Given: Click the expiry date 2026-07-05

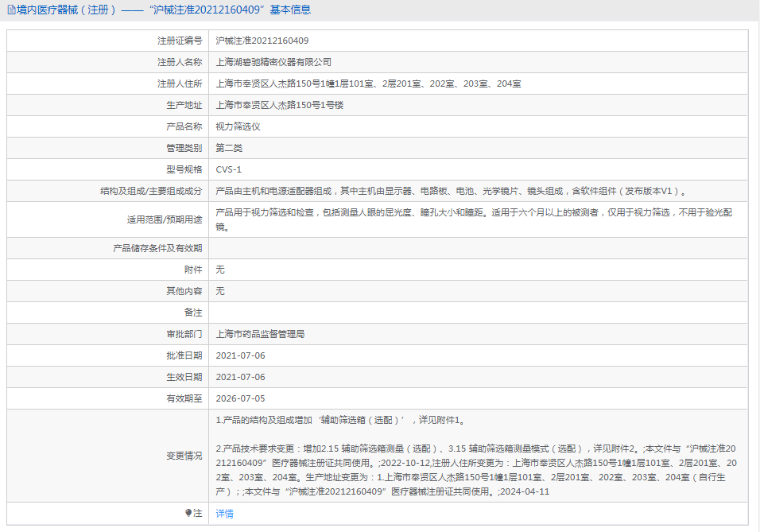Looking at the screenshot, I should (x=240, y=398).
